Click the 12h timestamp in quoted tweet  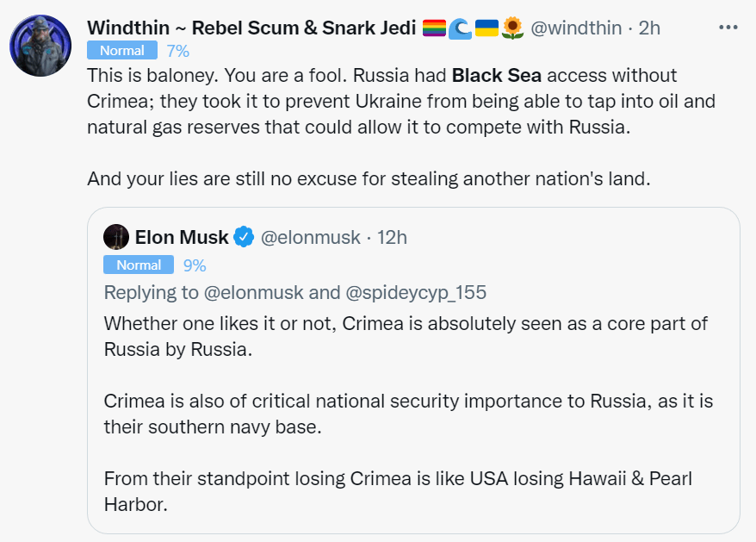coord(392,237)
